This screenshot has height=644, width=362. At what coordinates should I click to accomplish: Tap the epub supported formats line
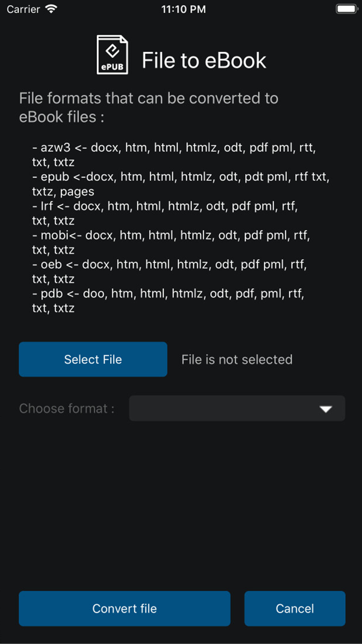tap(181, 184)
